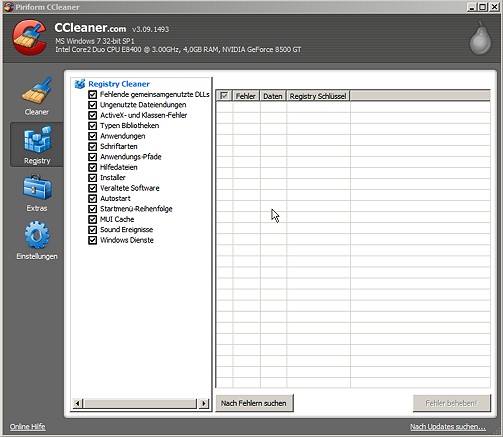Viewport: 503px width, 437px height.
Task: Toggle Typen Bibliotheken checkbox
Action: coord(92,126)
